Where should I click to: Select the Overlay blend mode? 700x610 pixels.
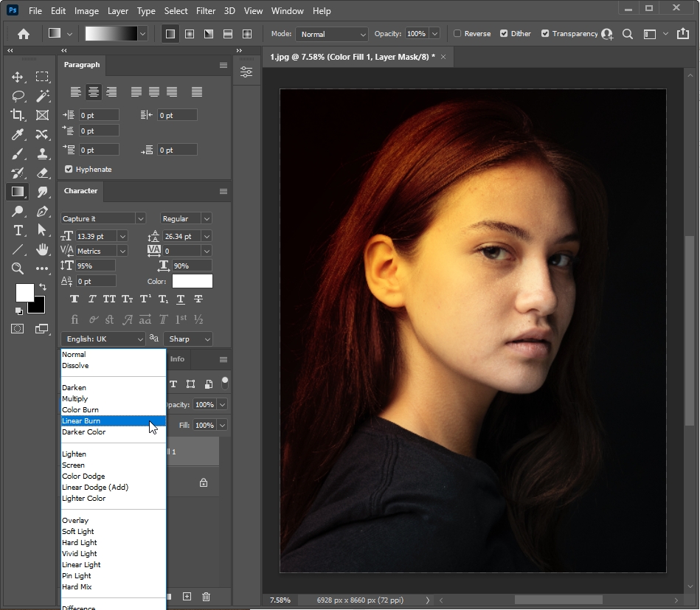coord(75,521)
